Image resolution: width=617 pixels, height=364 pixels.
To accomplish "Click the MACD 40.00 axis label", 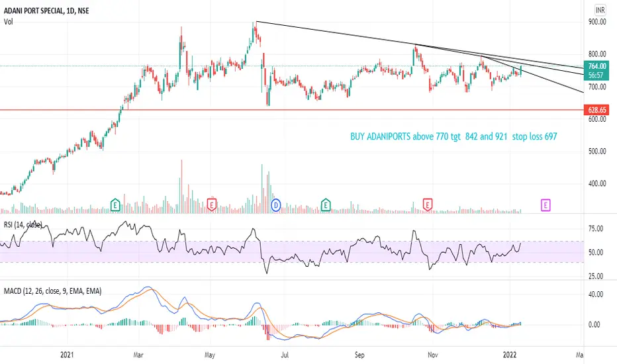I will (596, 295).
